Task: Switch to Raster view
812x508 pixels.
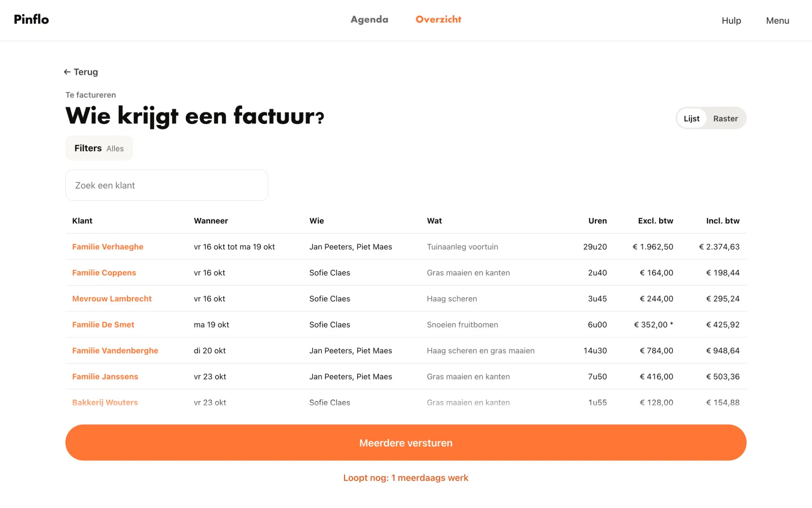Action: [x=725, y=118]
